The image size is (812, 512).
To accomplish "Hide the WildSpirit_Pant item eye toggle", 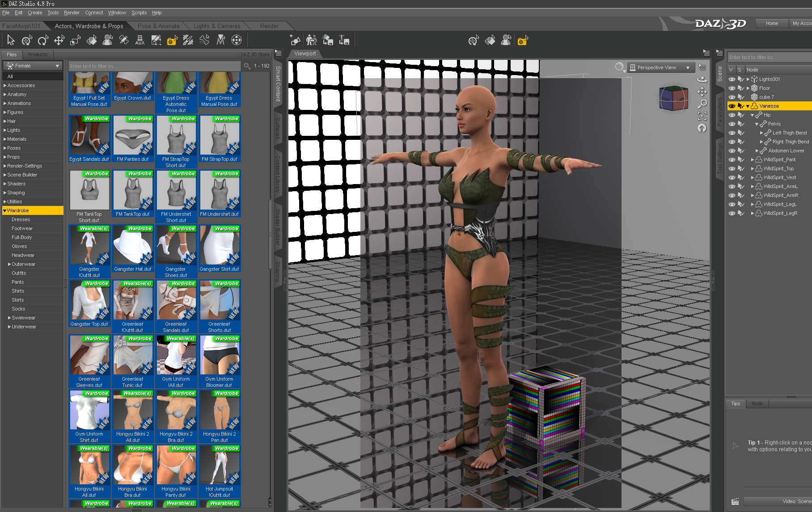I will 732,159.
